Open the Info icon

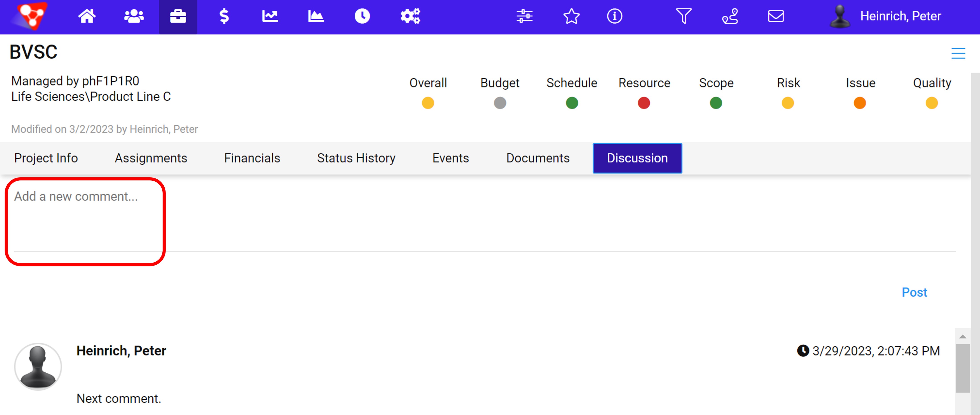pyautogui.click(x=615, y=16)
